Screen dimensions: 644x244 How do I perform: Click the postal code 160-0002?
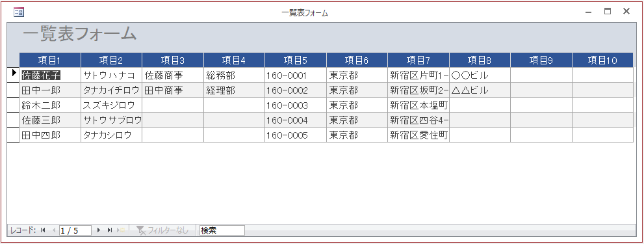pyautogui.click(x=295, y=90)
